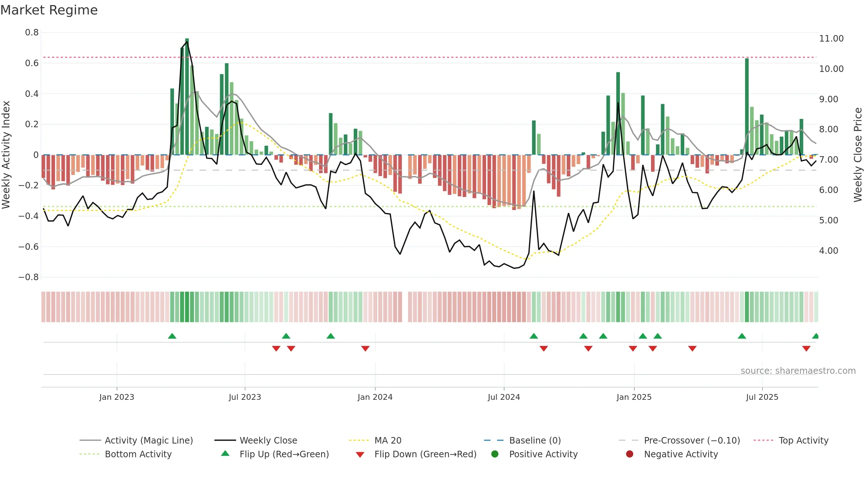Click the Jan 2024 x-axis label
868x488 pixels.
pyautogui.click(x=375, y=397)
